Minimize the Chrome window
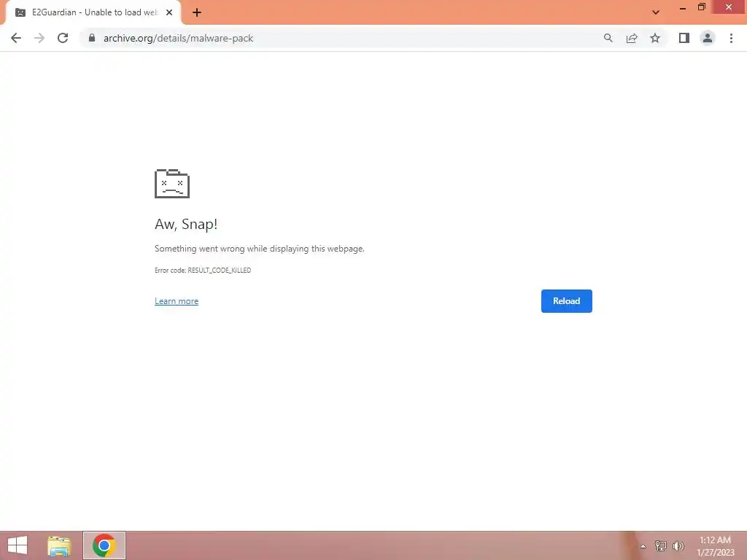This screenshot has width=747, height=560. pos(682,7)
